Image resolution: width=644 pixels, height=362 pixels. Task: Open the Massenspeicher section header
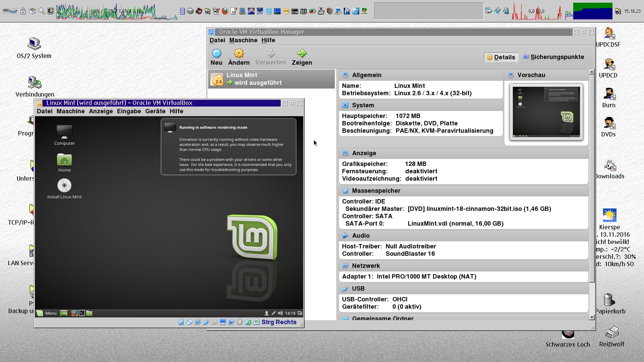tap(464, 191)
